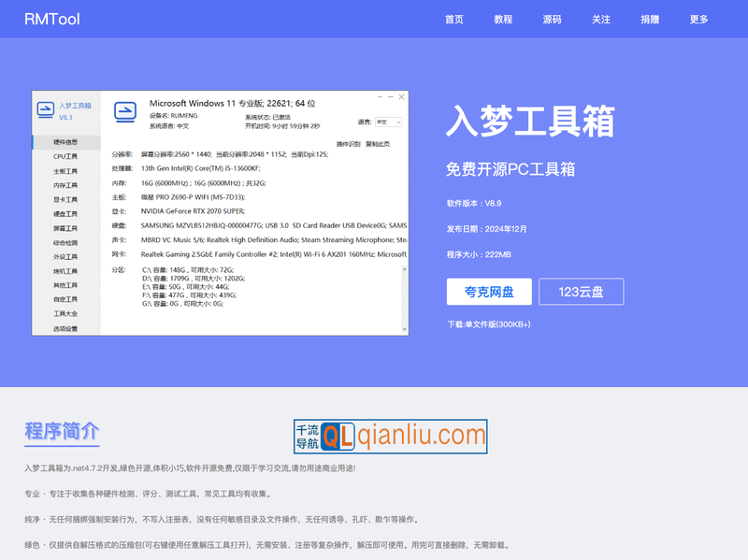Select 硬件信息 in the sidebar
748x560 pixels.
coord(65,143)
